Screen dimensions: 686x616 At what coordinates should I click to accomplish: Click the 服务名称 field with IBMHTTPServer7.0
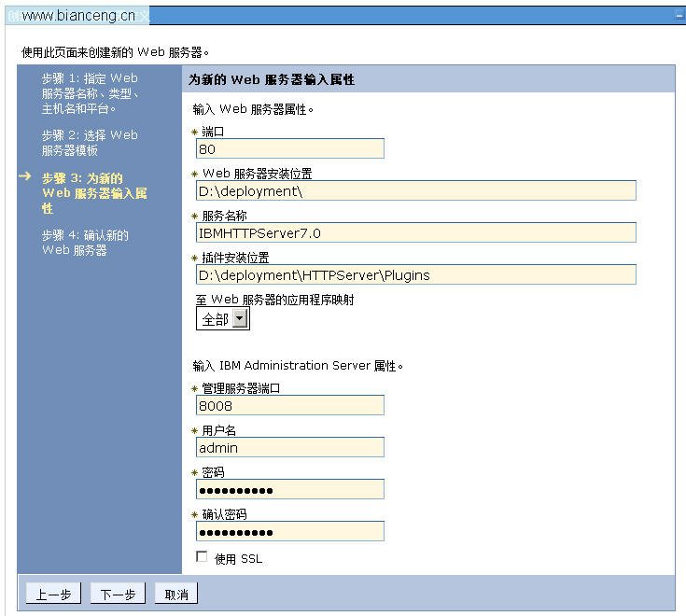(416, 232)
